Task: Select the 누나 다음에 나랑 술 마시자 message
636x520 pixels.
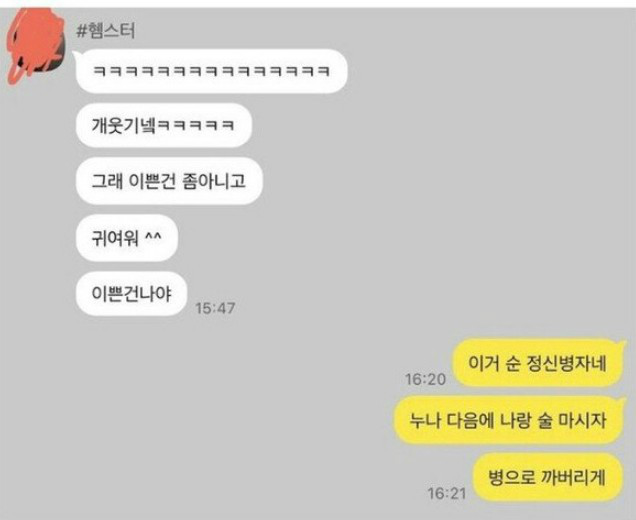Action: 508,420
